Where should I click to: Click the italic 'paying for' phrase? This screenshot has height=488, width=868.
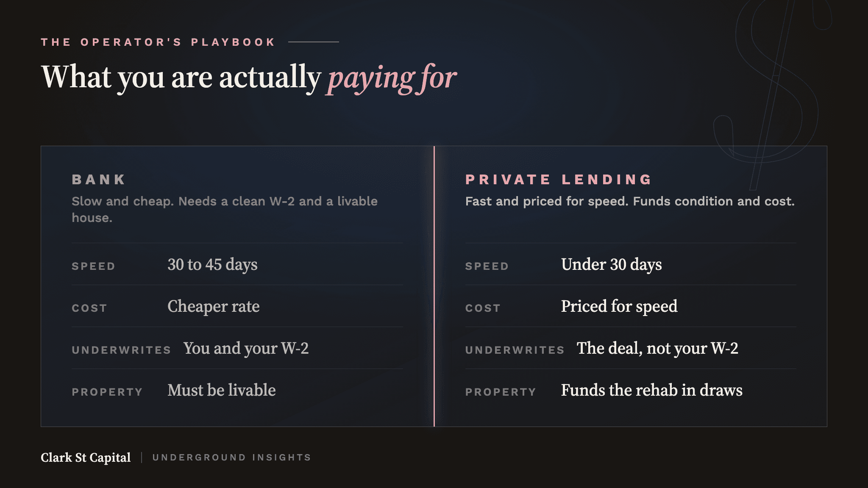392,78
